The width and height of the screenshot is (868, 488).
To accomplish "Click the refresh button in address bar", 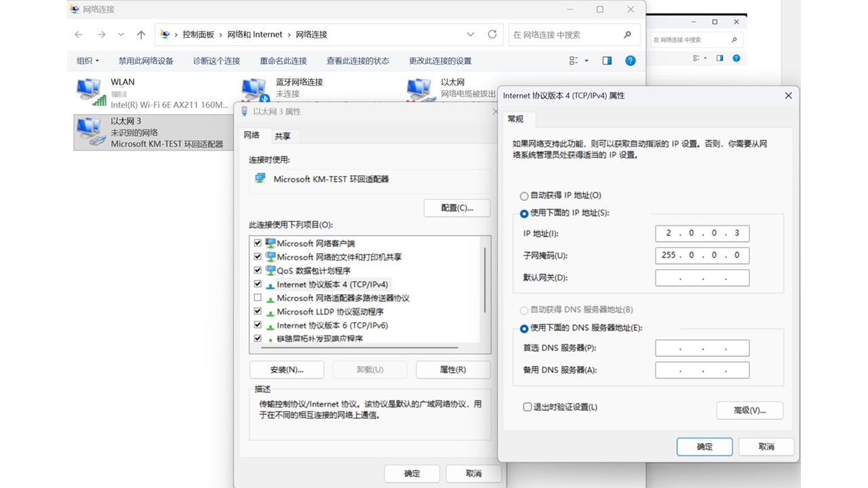I will coord(492,35).
